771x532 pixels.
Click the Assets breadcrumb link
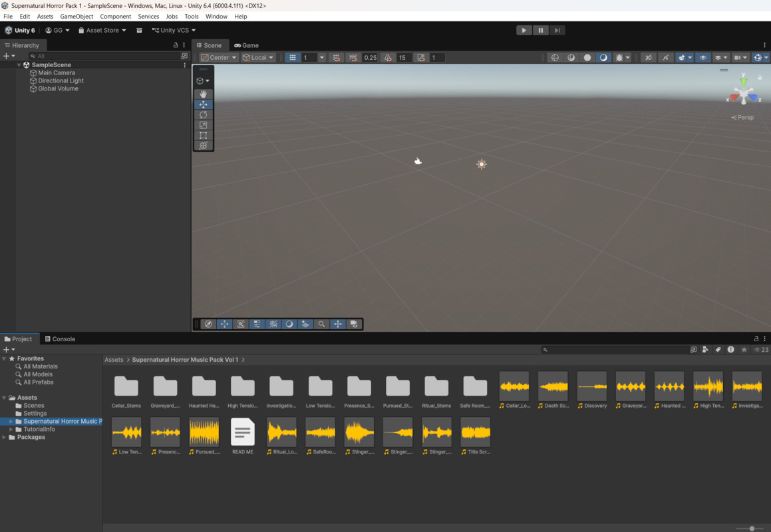(x=114, y=359)
